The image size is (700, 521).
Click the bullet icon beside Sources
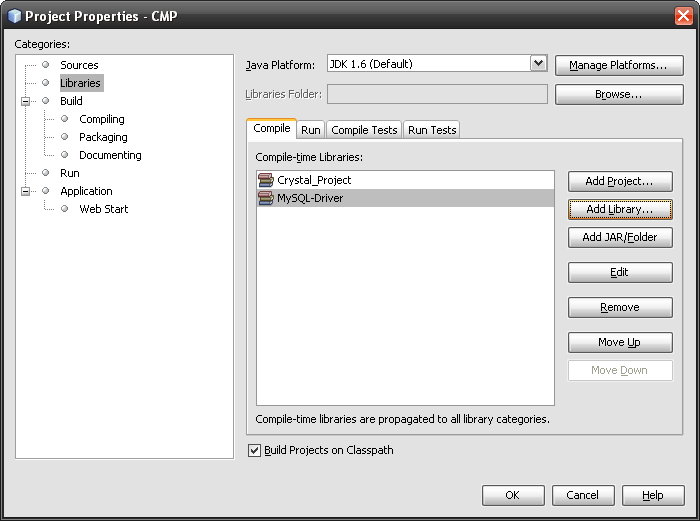click(45, 65)
